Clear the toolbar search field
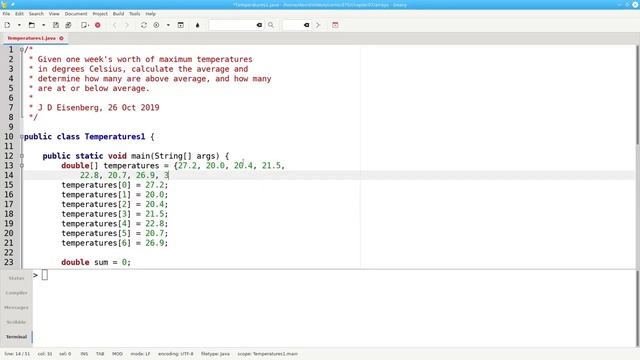 coord(259,25)
